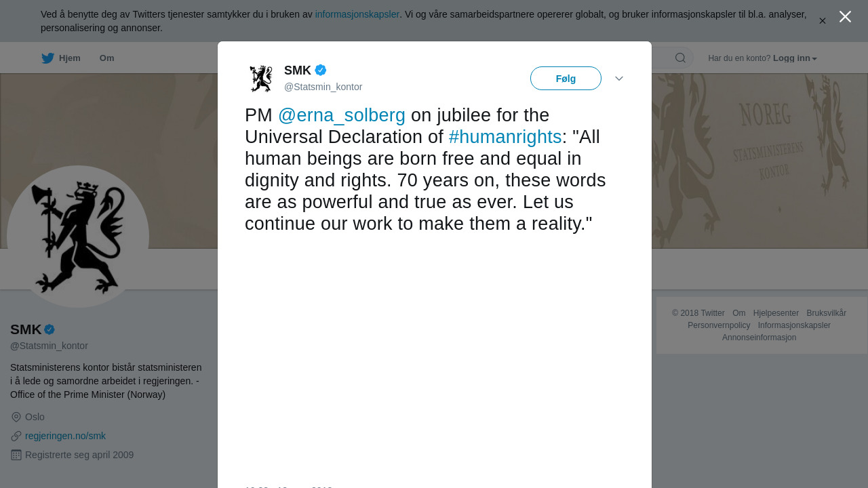Click the calendar icon by Registrerte seg
This screenshot has width=868, height=488.
[16, 455]
